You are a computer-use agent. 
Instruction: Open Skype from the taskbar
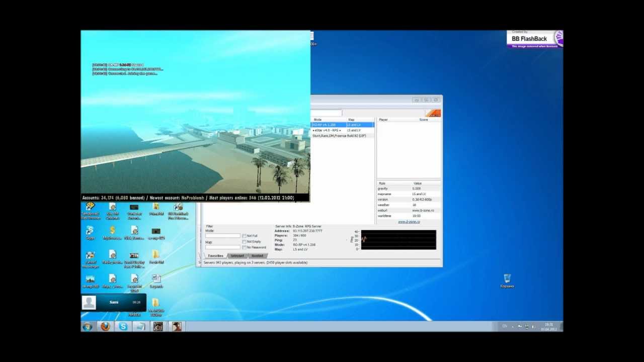[123, 327]
